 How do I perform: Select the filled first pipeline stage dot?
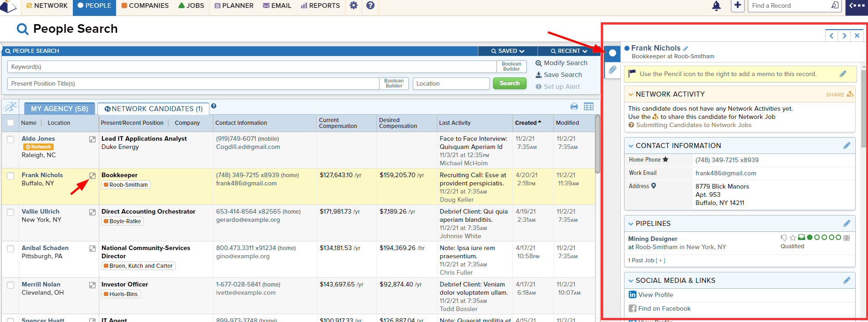point(810,237)
